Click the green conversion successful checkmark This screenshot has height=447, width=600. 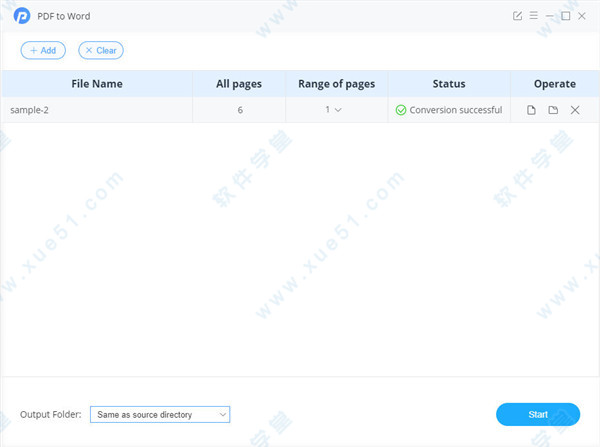(x=401, y=110)
